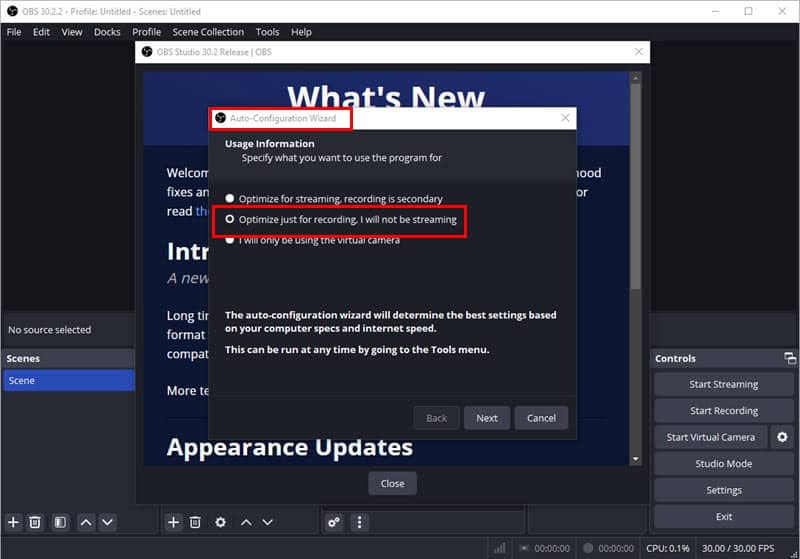The image size is (800, 559).
Task: Move scene down with chevron arrow
Action: pyautogui.click(x=108, y=522)
